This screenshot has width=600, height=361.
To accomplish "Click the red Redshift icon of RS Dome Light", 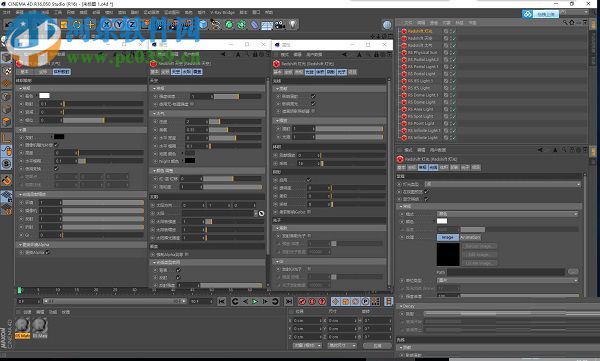I will click(404, 102).
